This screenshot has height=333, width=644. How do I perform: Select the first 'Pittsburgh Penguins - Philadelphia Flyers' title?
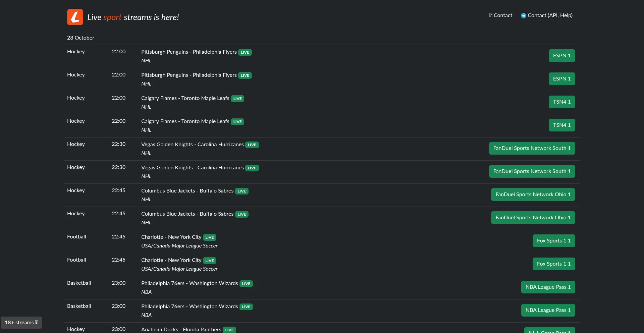189,52
